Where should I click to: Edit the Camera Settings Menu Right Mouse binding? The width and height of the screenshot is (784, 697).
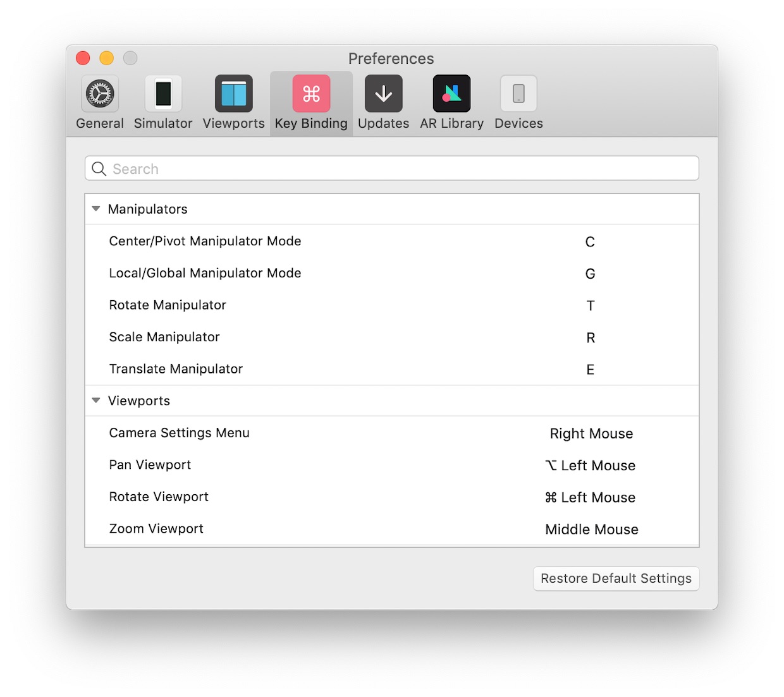tap(591, 433)
